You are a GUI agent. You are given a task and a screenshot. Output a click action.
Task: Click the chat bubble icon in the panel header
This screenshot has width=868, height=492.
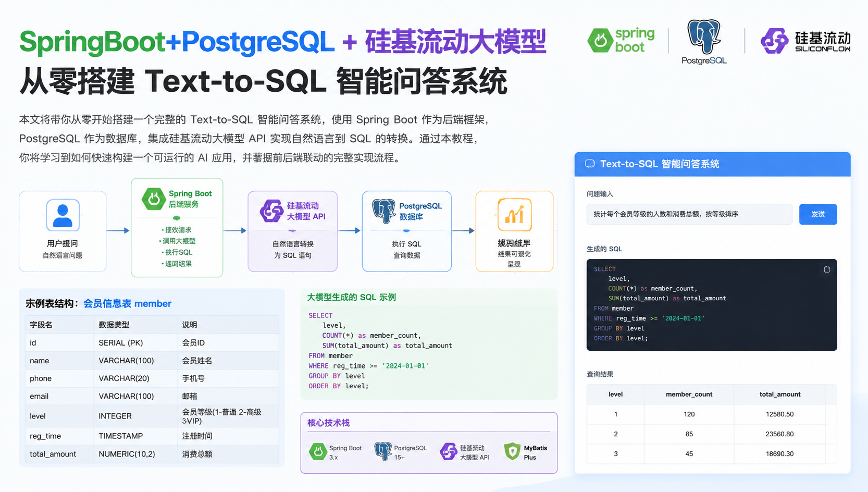click(590, 164)
